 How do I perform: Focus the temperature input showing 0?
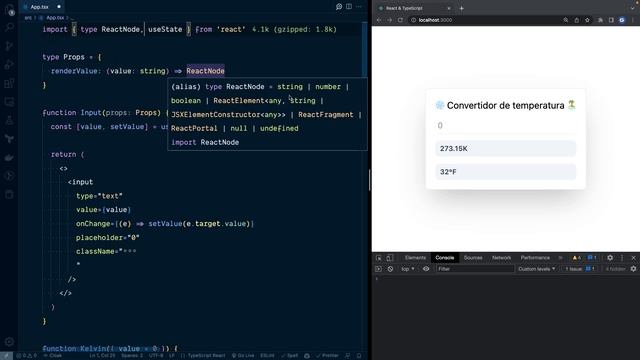tap(505, 126)
